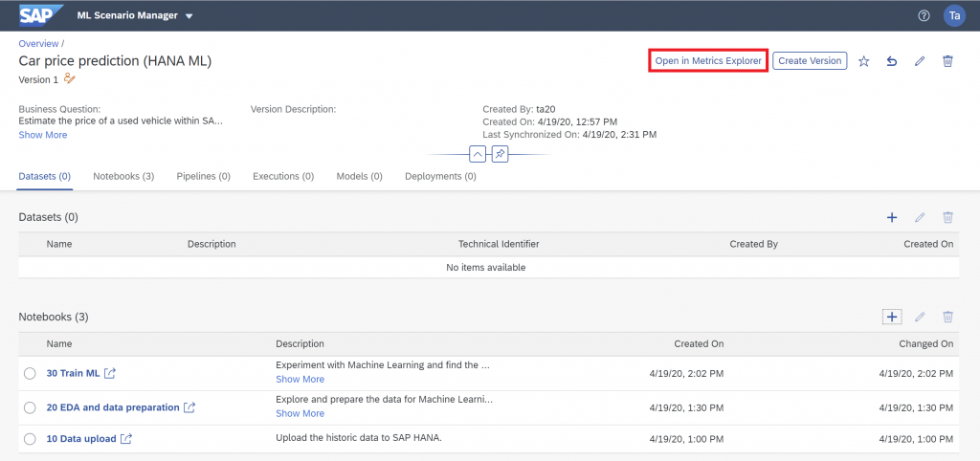This screenshot has height=461, width=980.
Task: Select the 20 EDA and data preparation radio button
Action: [30, 407]
